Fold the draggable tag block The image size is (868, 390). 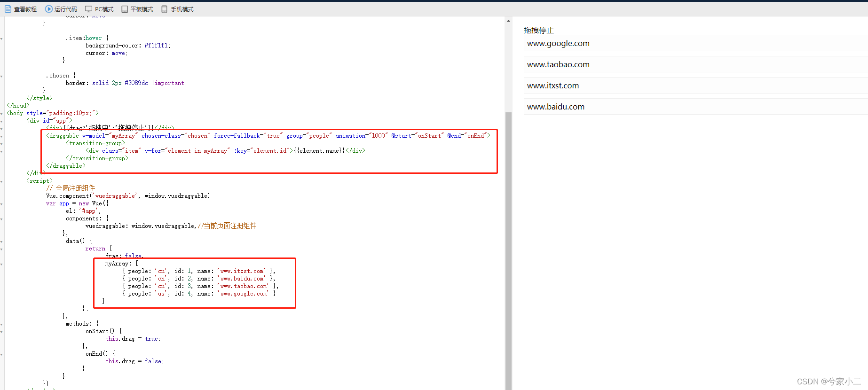coord(2,136)
